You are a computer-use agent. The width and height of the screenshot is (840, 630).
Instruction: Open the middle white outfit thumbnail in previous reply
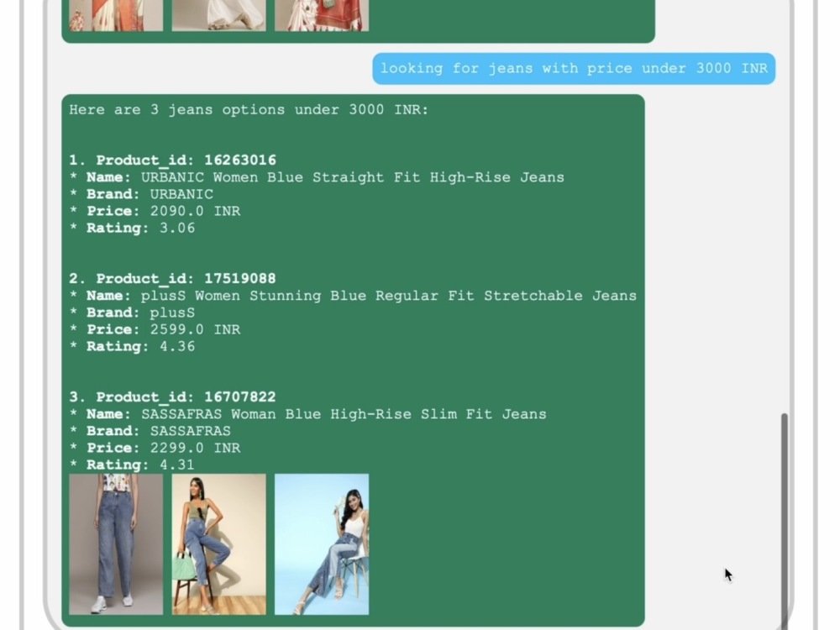click(218, 15)
